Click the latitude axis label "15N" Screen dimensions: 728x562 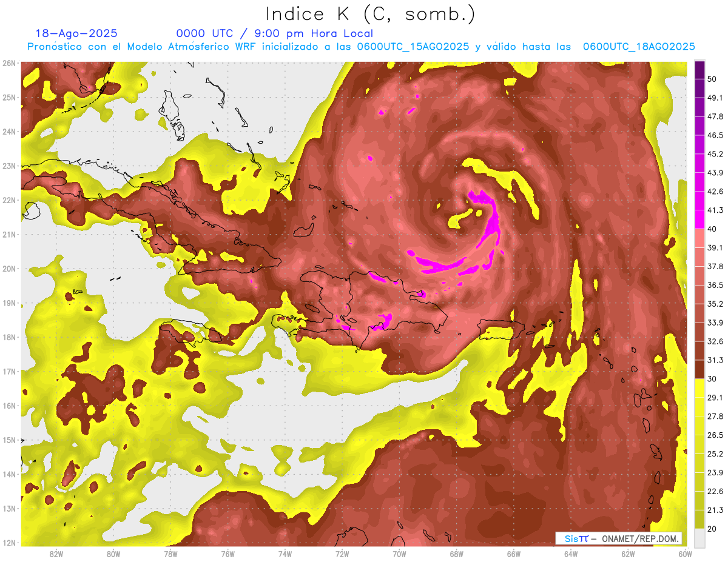tap(9, 440)
